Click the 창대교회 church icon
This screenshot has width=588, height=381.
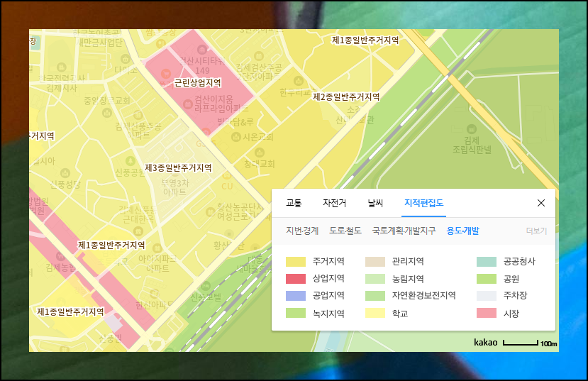[260, 153]
